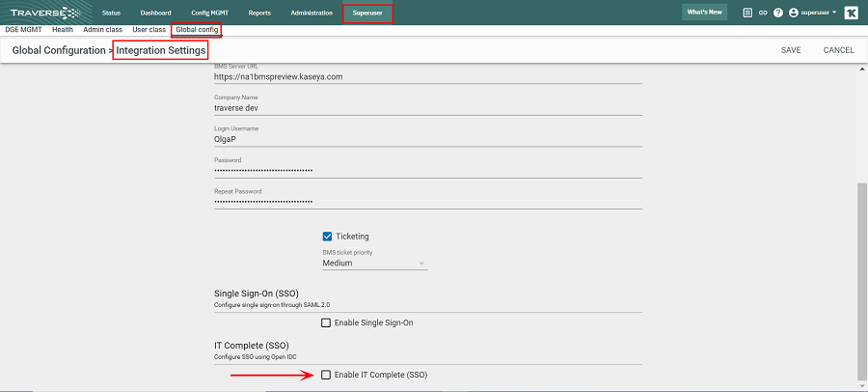868x392 pixels.
Task: Click the scrollbar up arrow
Action: click(x=862, y=69)
